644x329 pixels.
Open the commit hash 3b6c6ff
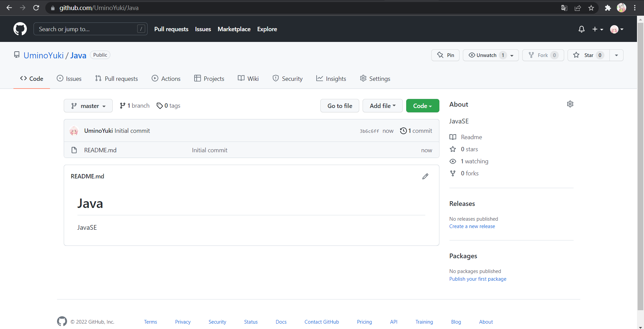[369, 131]
